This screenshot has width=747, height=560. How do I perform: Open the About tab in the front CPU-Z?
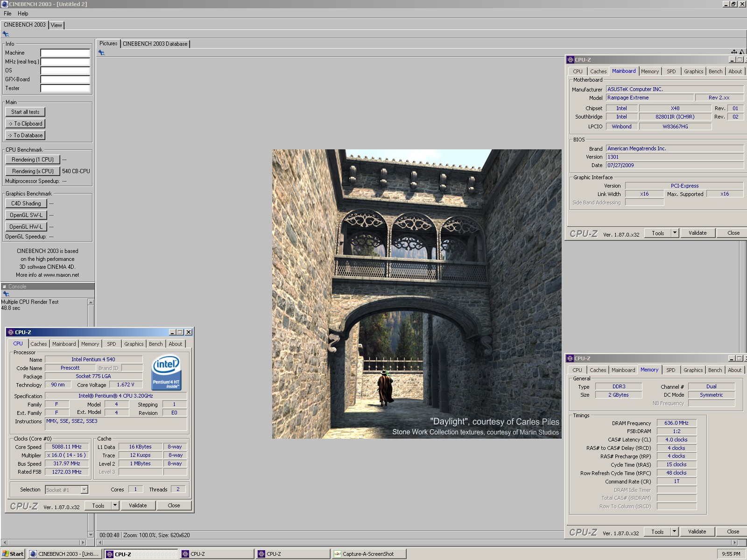tap(176, 344)
